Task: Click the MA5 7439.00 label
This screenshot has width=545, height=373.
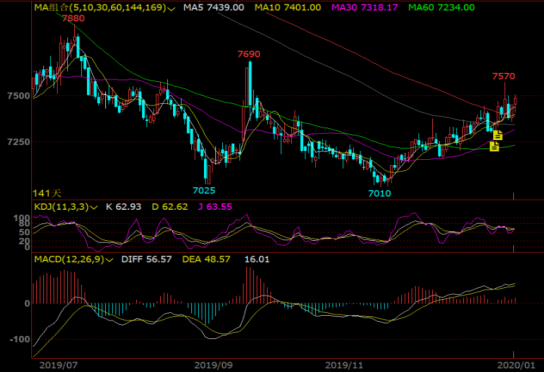Action: coord(213,7)
